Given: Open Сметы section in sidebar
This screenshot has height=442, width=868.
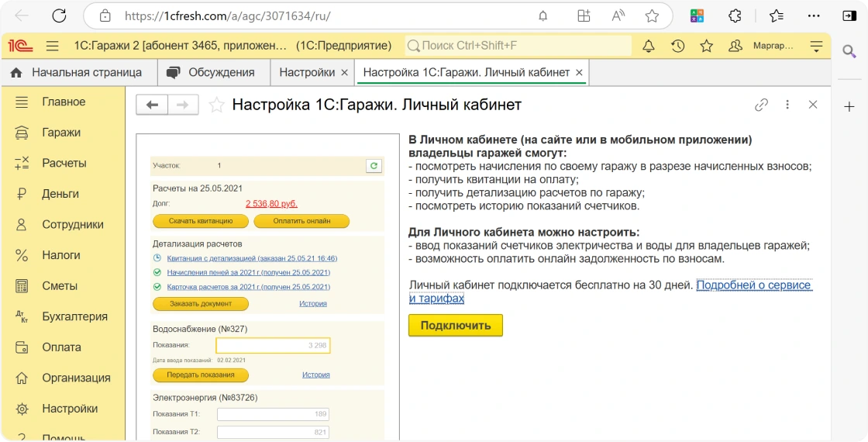Looking at the screenshot, I should (x=63, y=286).
